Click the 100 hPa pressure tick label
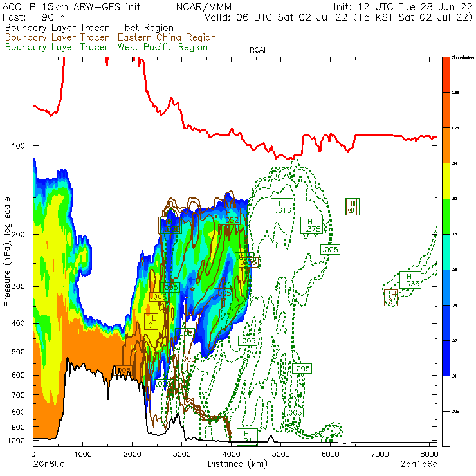This screenshot has width=476, height=476. (18, 146)
